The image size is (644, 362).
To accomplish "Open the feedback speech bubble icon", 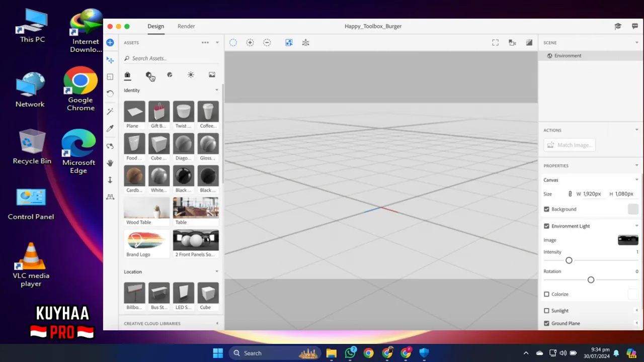I will (x=635, y=26).
